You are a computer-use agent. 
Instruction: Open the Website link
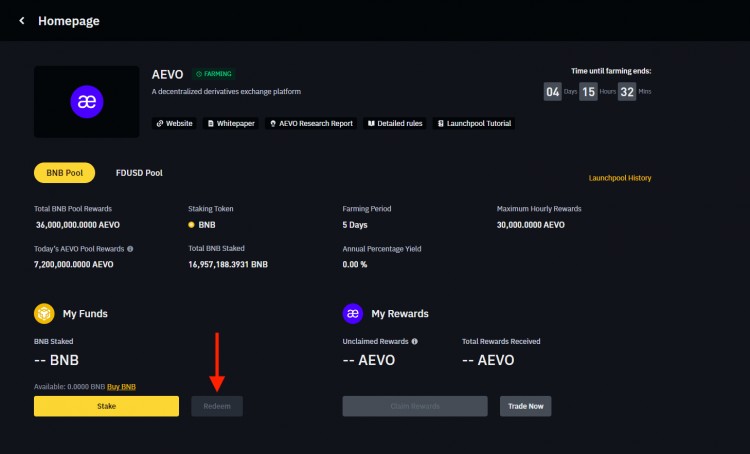pos(174,123)
